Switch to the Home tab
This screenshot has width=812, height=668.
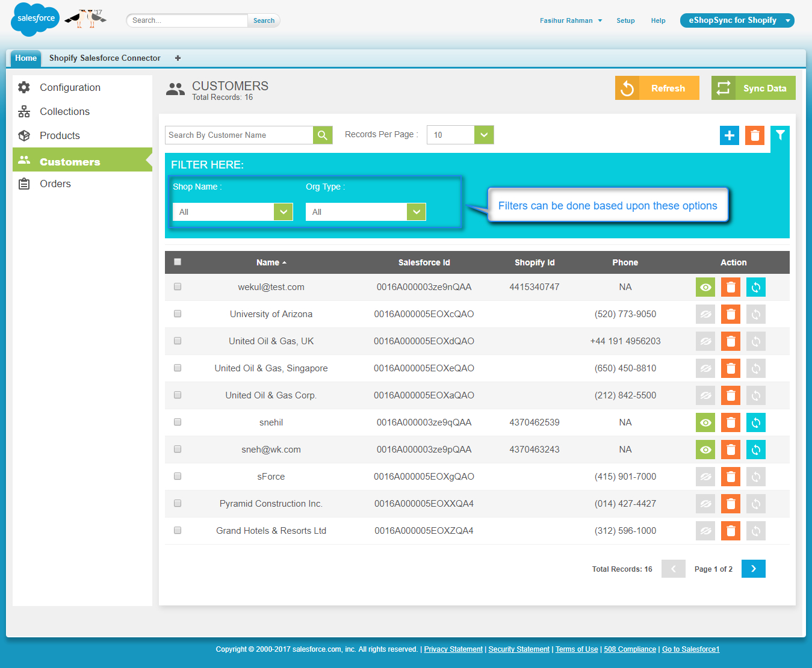coord(26,58)
